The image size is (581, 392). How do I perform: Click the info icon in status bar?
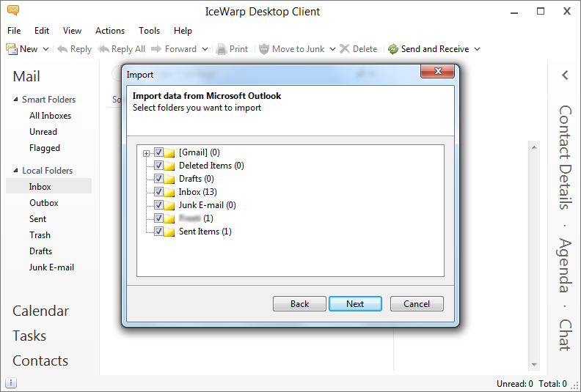pyautogui.click(x=11, y=382)
